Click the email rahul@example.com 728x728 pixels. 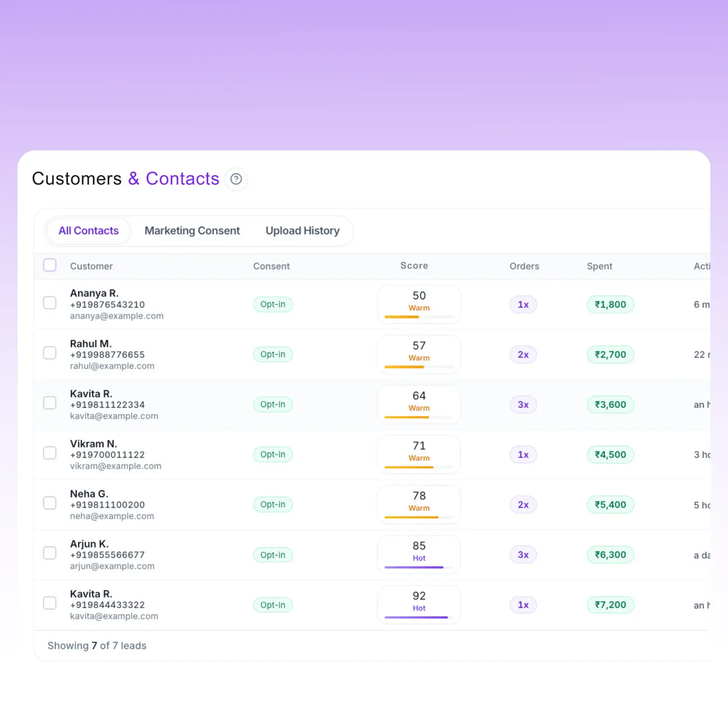pos(112,366)
